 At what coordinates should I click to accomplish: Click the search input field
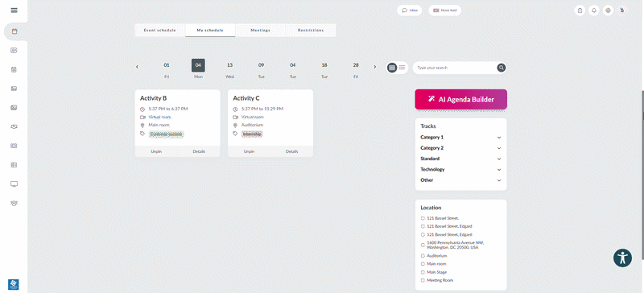tap(455, 68)
